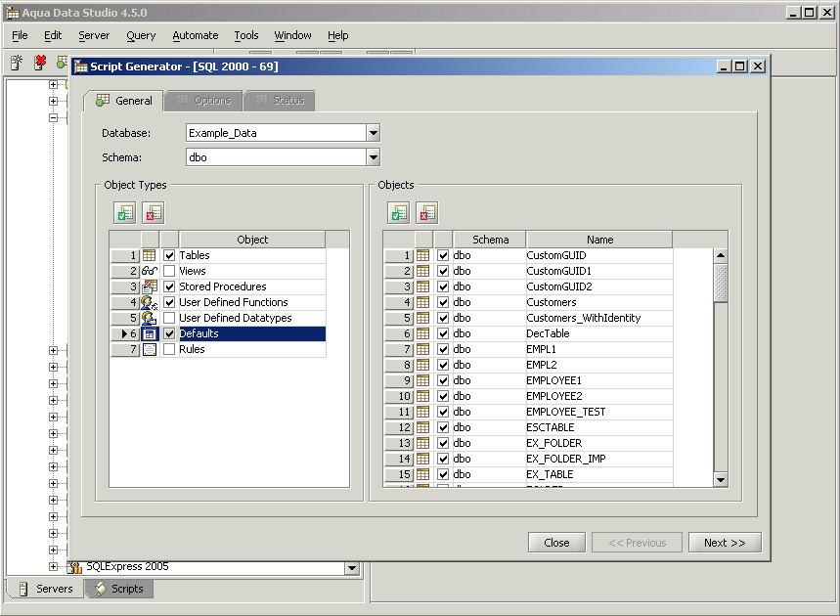Check the Rules checkbox
Viewport: 840px width, 616px height.
[169, 349]
